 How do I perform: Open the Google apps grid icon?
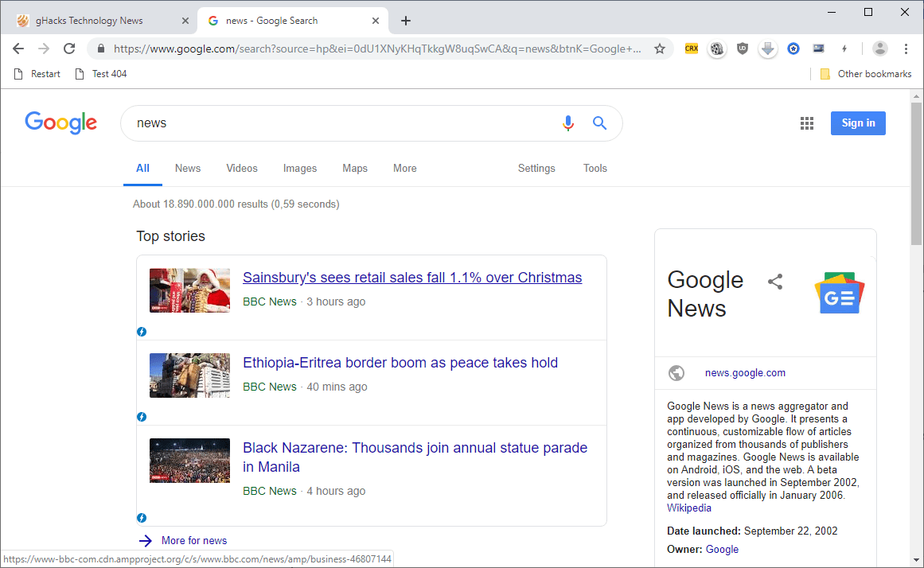(807, 123)
